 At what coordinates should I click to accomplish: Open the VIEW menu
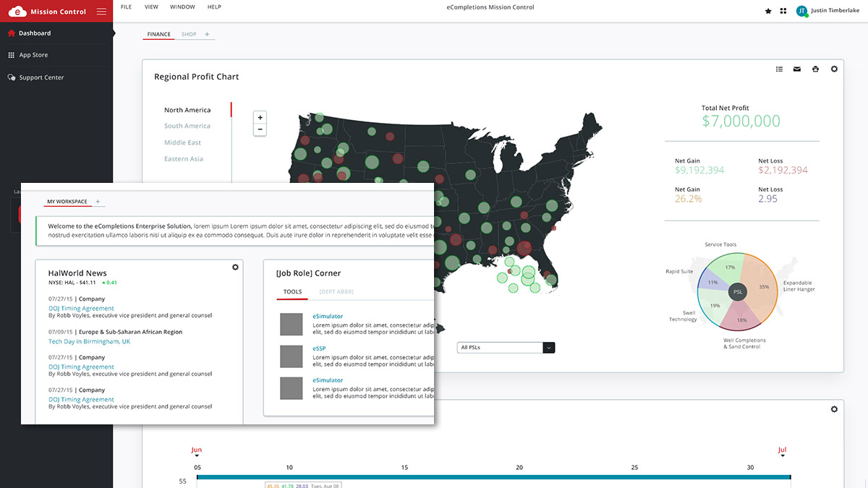[x=151, y=7]
